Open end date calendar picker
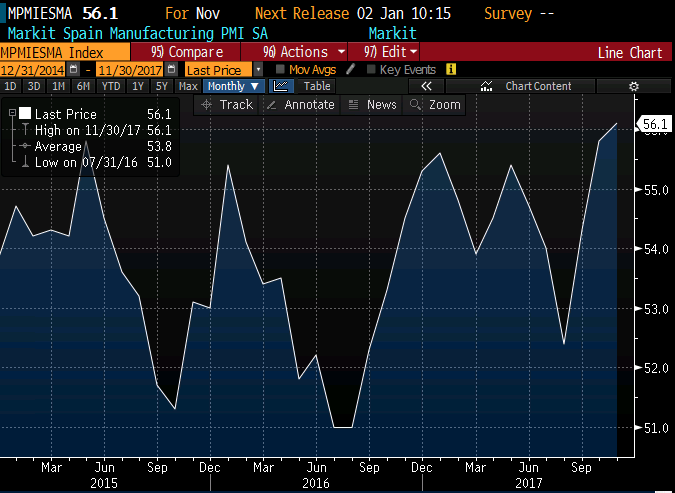The width and height of the screenshot is (675, 493). click(172, 70)
